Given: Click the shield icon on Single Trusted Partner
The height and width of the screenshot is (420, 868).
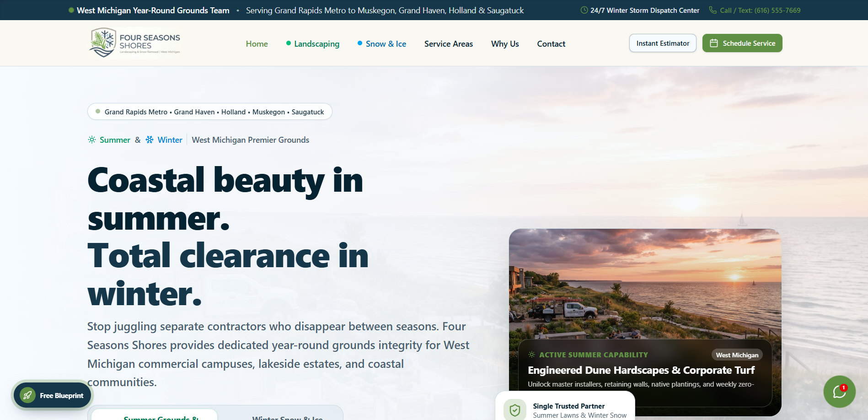Looking at the screenshot, I should click(x=515, y=410).
